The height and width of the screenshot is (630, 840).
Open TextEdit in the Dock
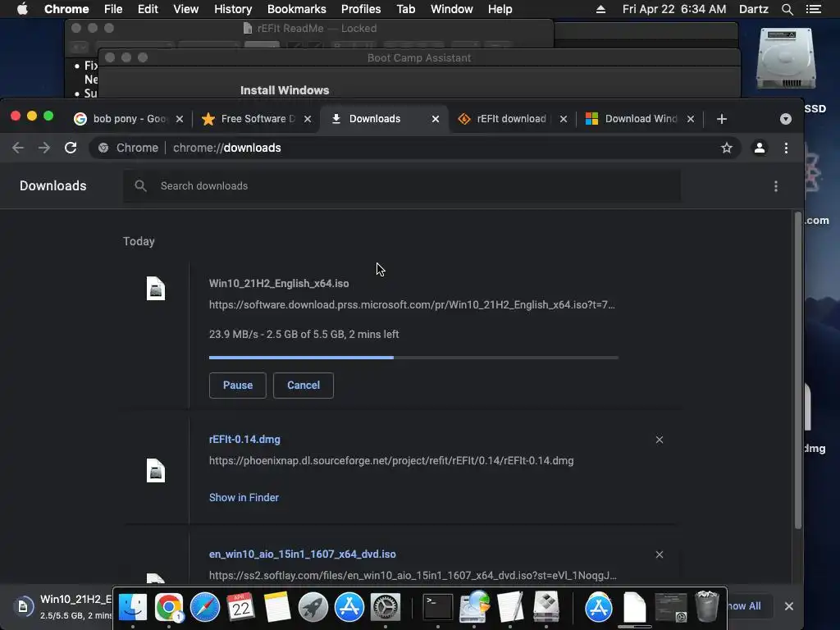coord(510,608)
